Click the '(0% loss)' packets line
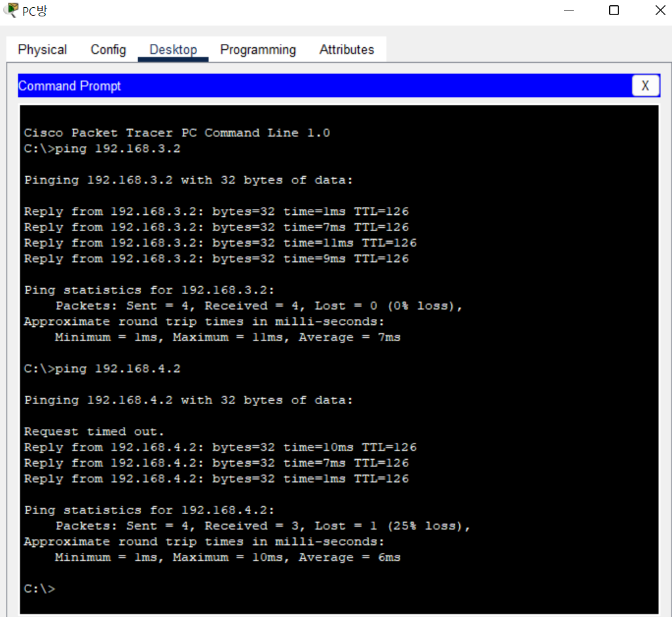This screenshot has width=672, height=617. point(259,306)
